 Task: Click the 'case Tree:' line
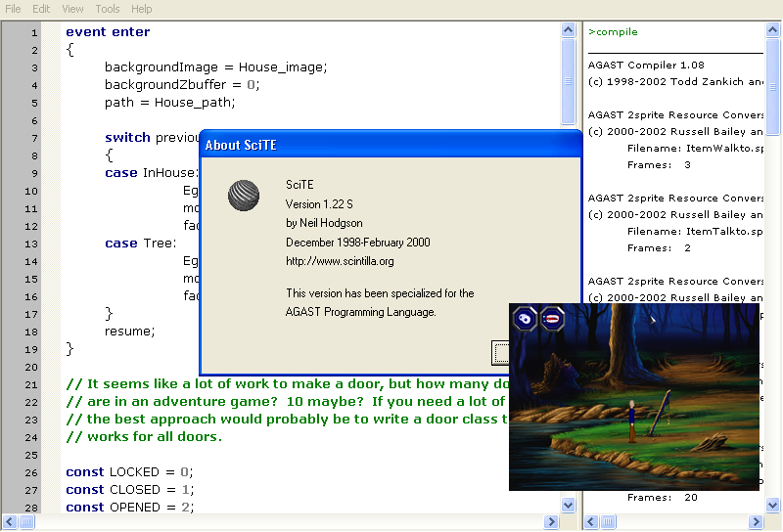coord(141,244)
